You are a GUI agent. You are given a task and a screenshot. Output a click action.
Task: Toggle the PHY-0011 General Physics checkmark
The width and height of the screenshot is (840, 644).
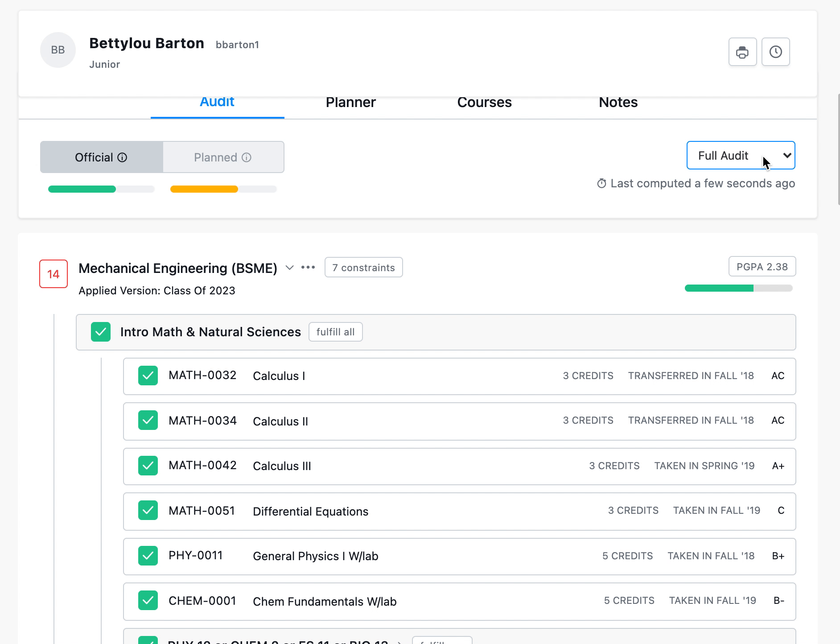[148, 556]
